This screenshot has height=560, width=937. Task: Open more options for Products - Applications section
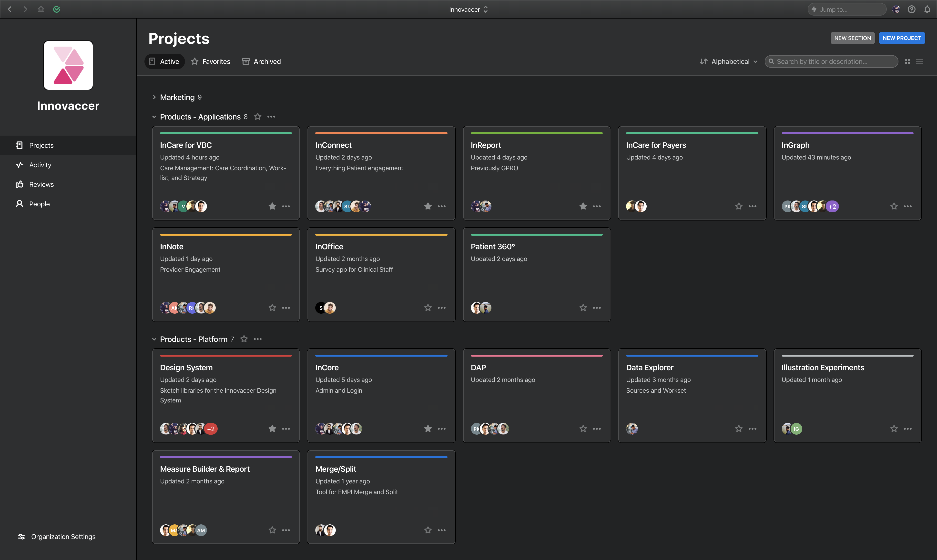click(271, 117)
